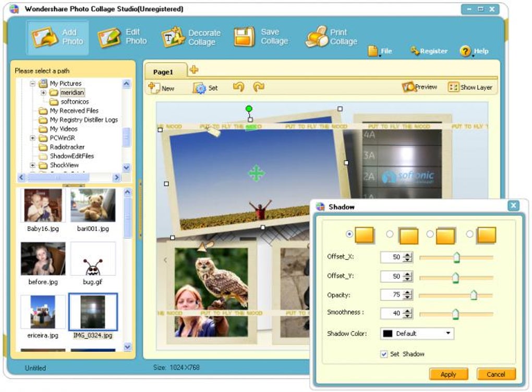This screenshot has width=532, height=392.
Task: Decrease Offset_Y with the down spinner
Action: pyautogui.click(x=407, y=279)
